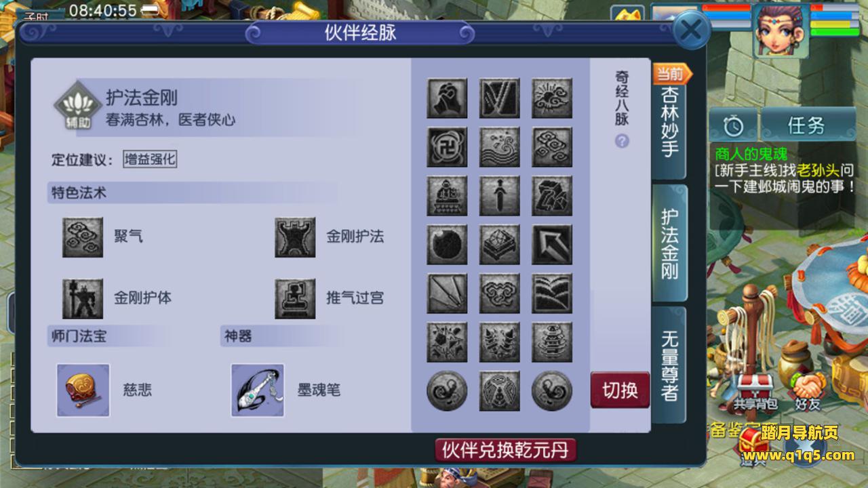Close the 伙伴经脉 window

pyautogui.click(x=691, y=30)
